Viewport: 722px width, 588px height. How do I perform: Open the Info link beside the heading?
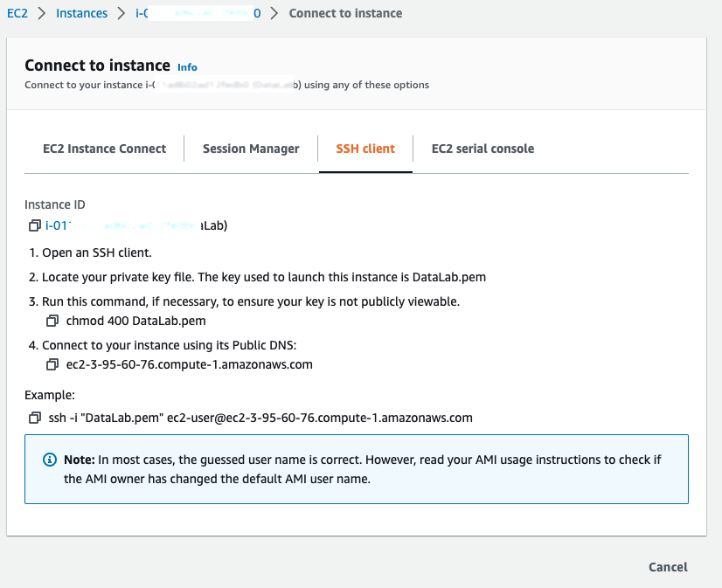(187, 67)
